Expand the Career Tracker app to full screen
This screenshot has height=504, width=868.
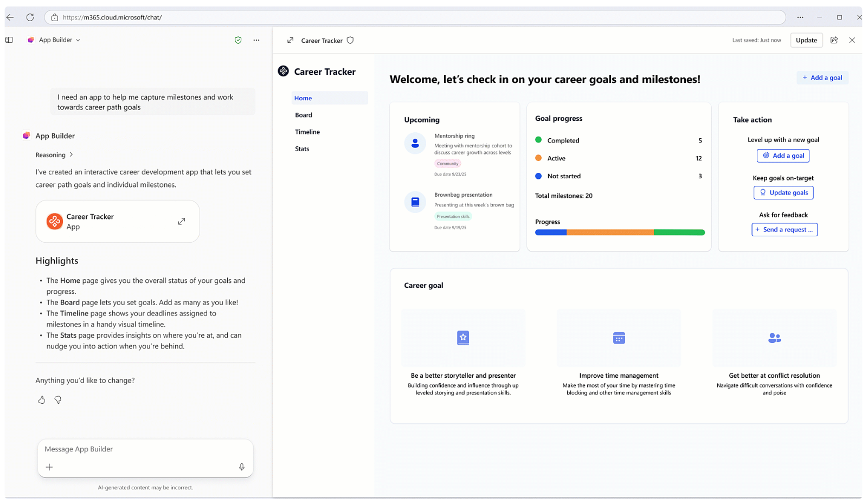coord(290,40)
